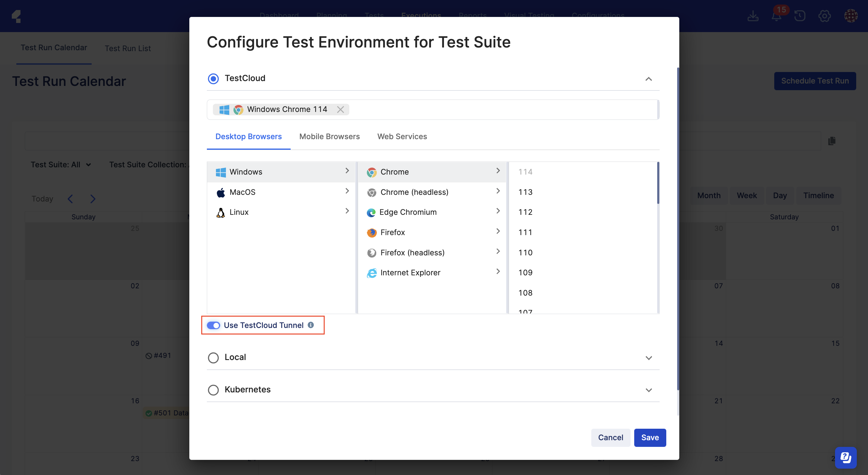Screen dimensions: 868x475
Task: Switch to the Mobile Browsers tab
Action: point(329,136)
